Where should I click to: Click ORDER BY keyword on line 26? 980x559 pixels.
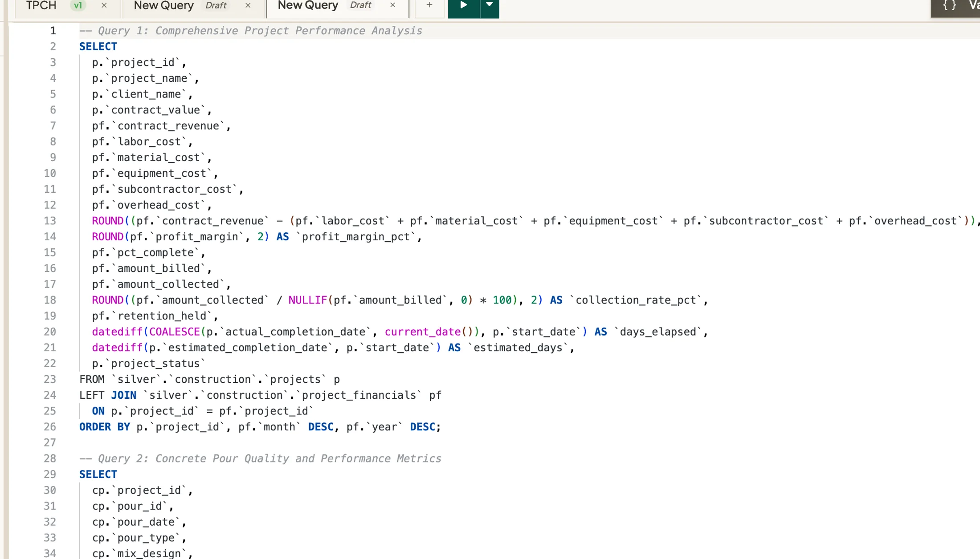point(105,427)
